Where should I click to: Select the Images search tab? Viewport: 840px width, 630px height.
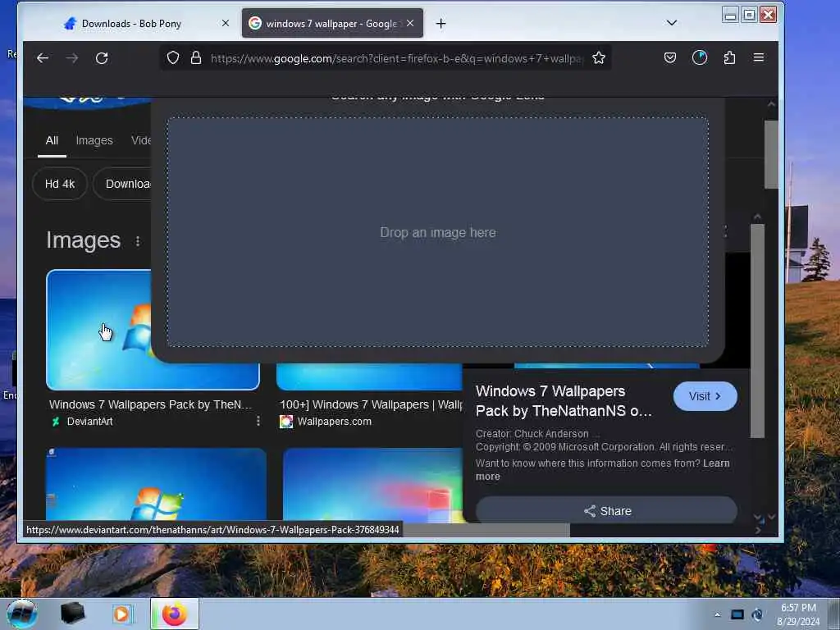[x=94, y=140]
